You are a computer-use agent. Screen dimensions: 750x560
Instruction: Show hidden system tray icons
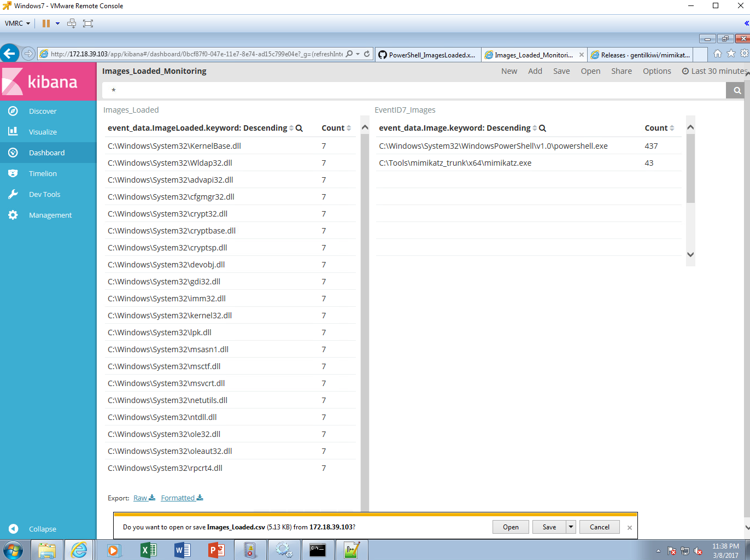(x=658, y=551)
